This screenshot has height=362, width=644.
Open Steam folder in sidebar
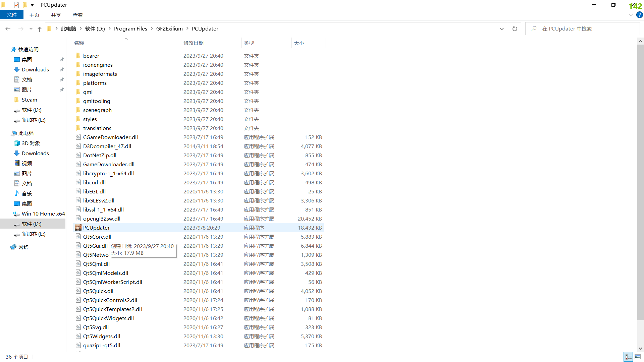point(30,100)
